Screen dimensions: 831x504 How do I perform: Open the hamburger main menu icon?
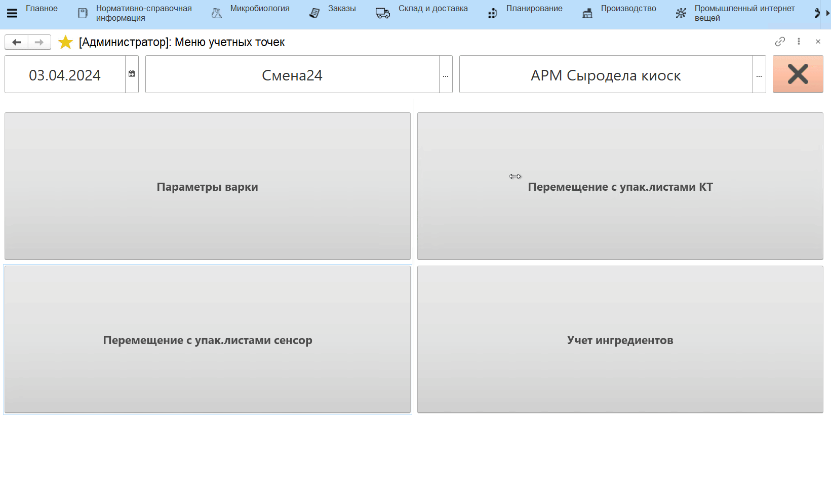click(12, 14)
